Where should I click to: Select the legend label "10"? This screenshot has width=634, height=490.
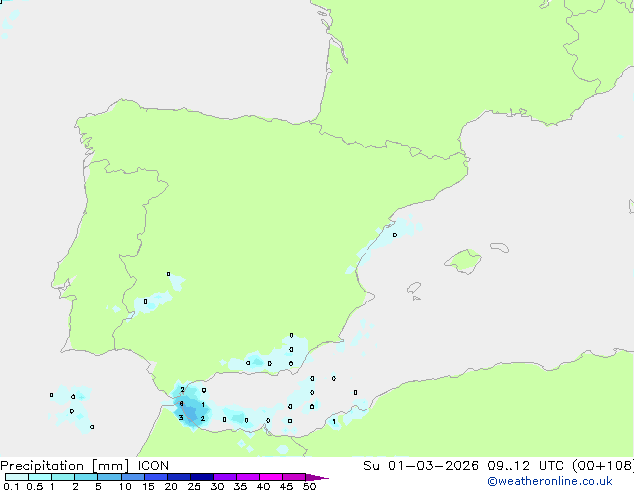[x=125, y=486]
